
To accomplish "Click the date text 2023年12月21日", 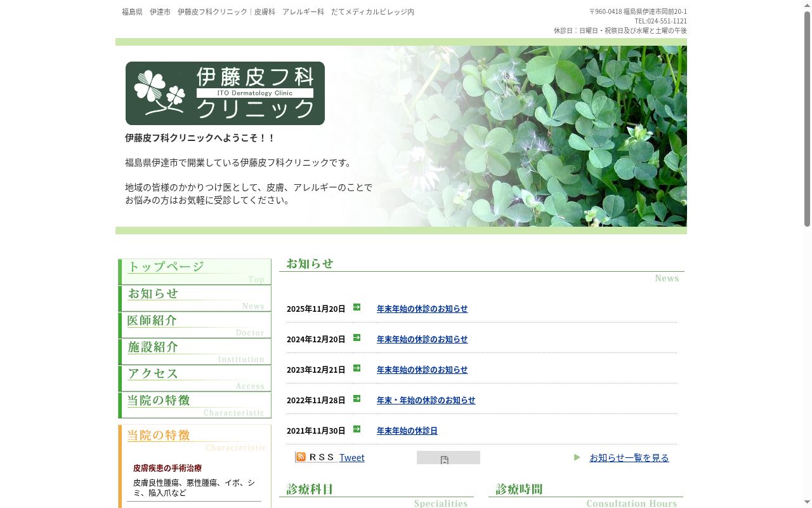I will pos(316,370).
